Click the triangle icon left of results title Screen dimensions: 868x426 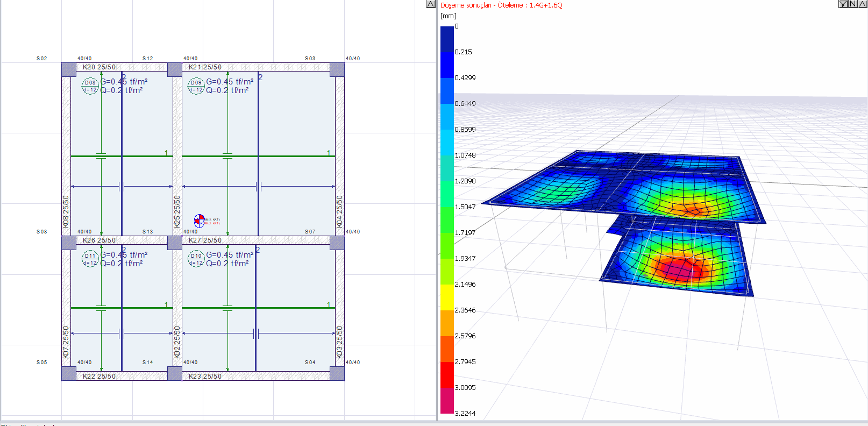click(431, 4)
